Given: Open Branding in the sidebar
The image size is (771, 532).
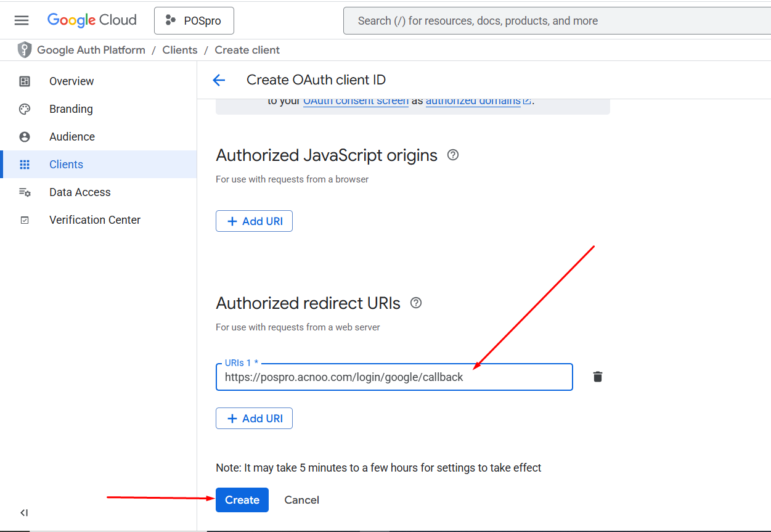Looking at the screenshot, I should [71, 109].
